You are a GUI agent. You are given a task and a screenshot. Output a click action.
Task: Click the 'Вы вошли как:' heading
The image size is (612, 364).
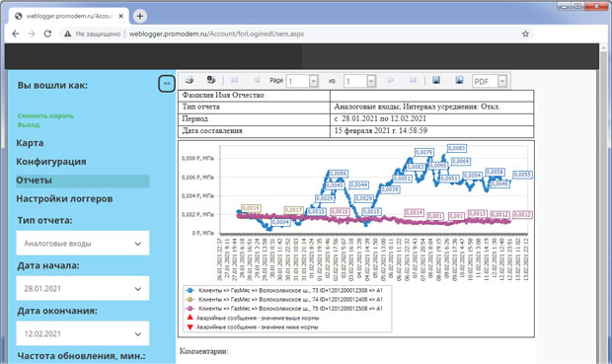click(x=52, y=86)
